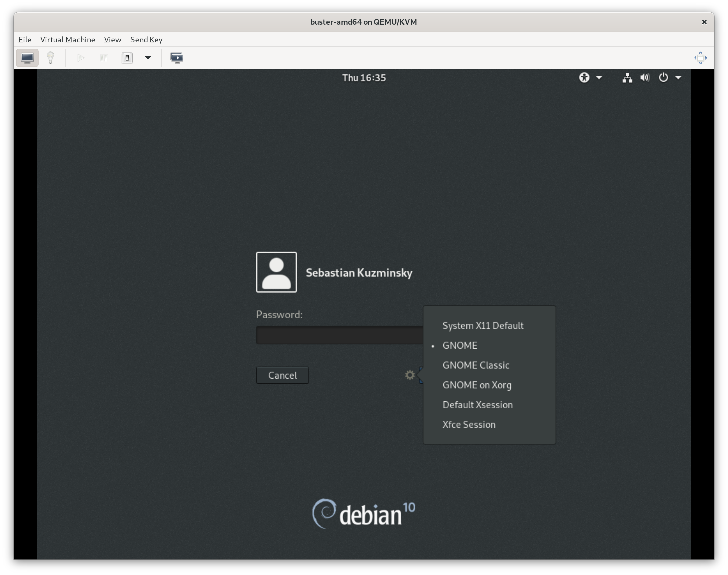Expand the accessibility dropdown arrow
The height and width of the screenshot is (575, 728).
coord(599,77)
